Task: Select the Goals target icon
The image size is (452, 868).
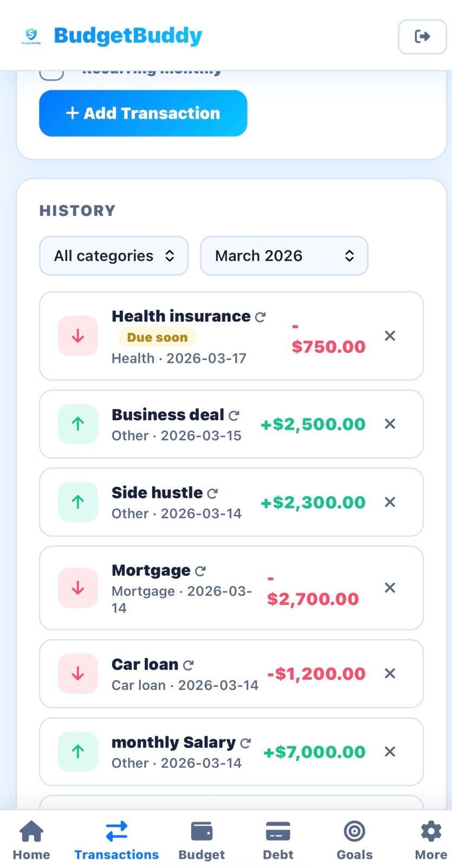Action: (354, 831)
